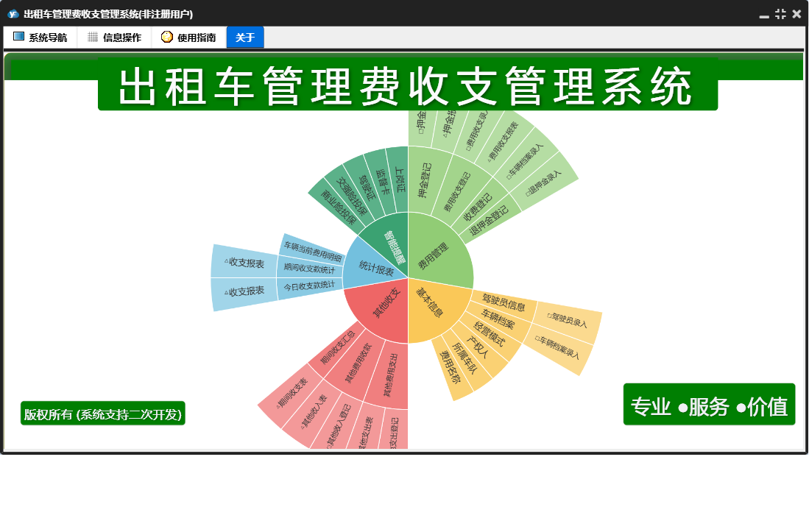This screenshot has width=809, height=532.
Task: Click the 驾驶员录入 outer yellow segment
Action: (x=567, y=320)
